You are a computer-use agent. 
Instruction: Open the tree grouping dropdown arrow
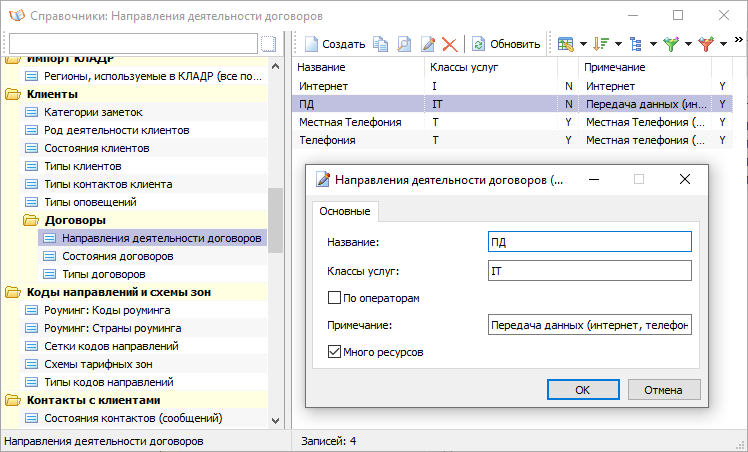653,44
